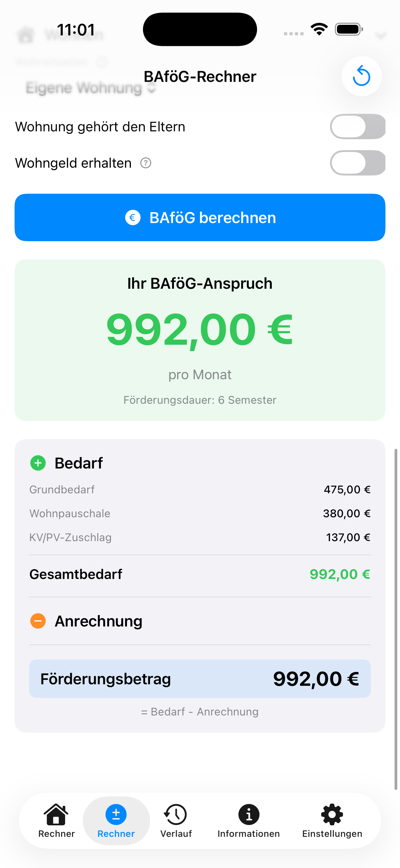
Task: Enable the Wohngeld erhalten switch
Action: click(357, 163)
